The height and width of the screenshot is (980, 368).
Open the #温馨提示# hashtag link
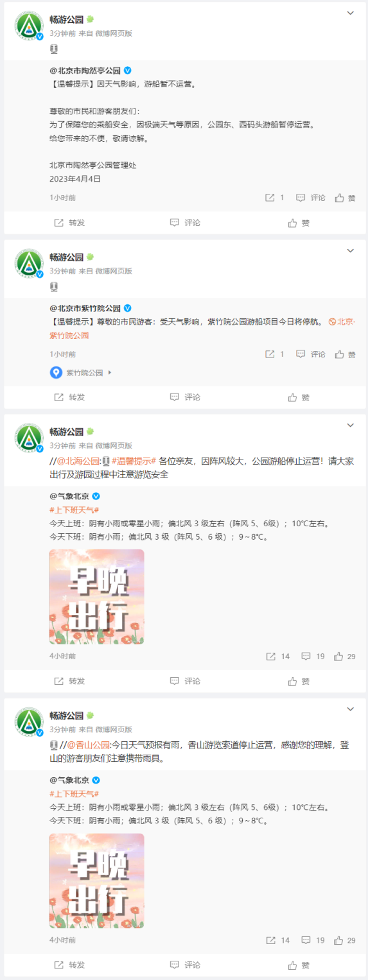click(134, 461)
